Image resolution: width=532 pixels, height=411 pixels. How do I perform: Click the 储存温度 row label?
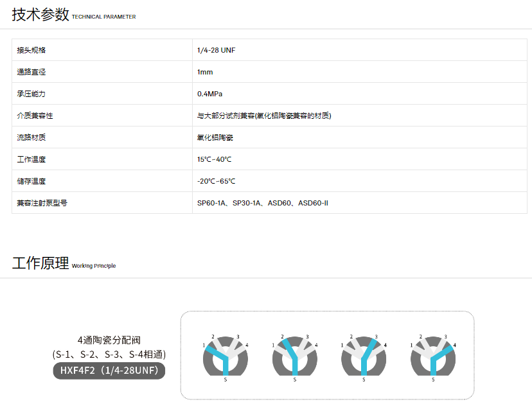click(x=31, y=181)
